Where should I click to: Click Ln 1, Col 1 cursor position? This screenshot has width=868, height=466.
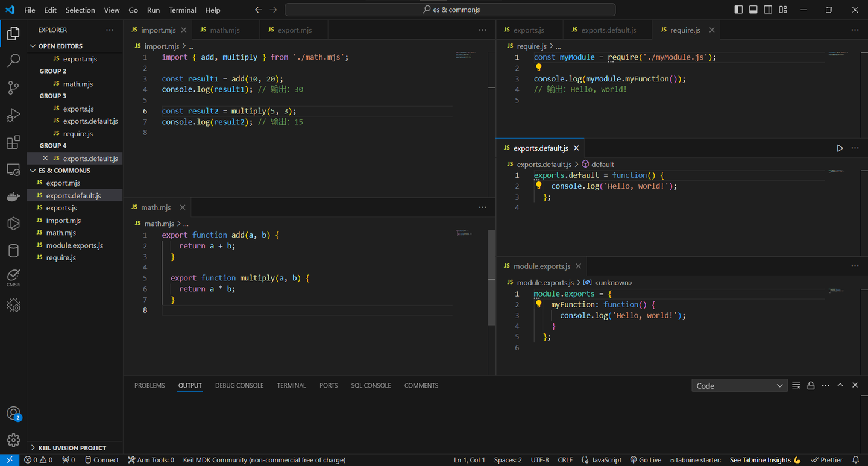[470, 459]
